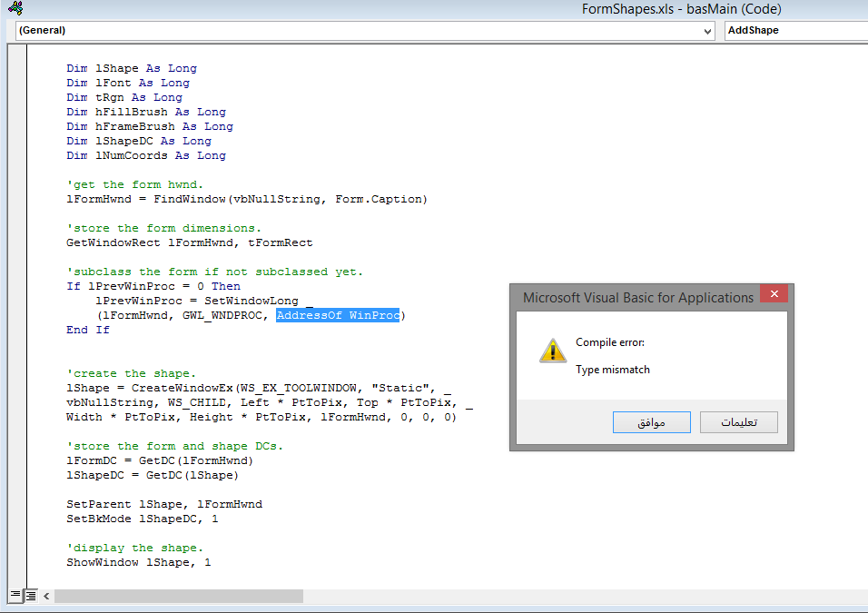The width and height of the screenshot is (868, 613).
Task: Click the vbNullString, WS_CHILD line
Action: [x=270, y=402]
